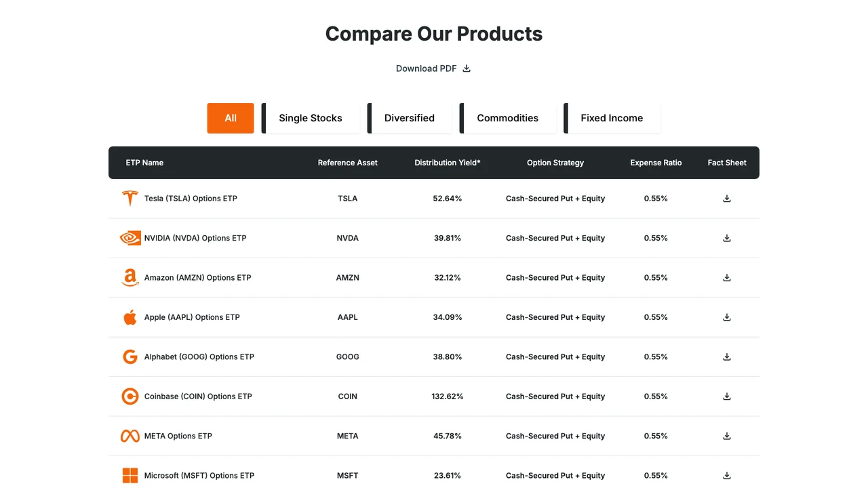Click the NVIDIA logo icon
The image size is (868, 488).
click(x=130, y=238)
